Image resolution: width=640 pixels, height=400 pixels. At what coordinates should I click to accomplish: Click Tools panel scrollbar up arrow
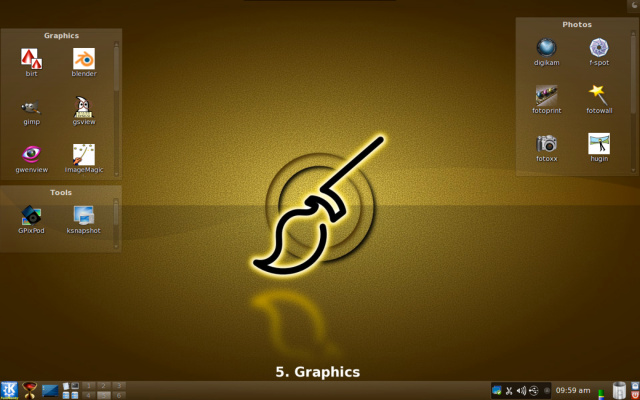[116, 201]
